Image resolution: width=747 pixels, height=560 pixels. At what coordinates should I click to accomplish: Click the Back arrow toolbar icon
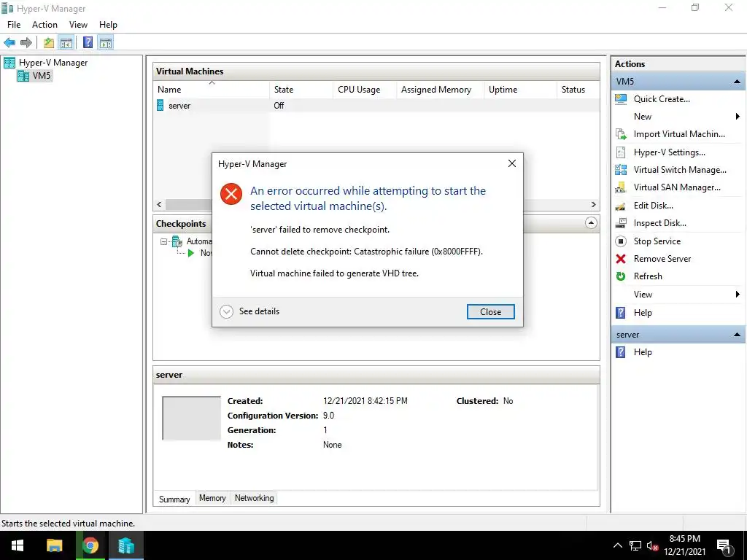tap(9, 43)
